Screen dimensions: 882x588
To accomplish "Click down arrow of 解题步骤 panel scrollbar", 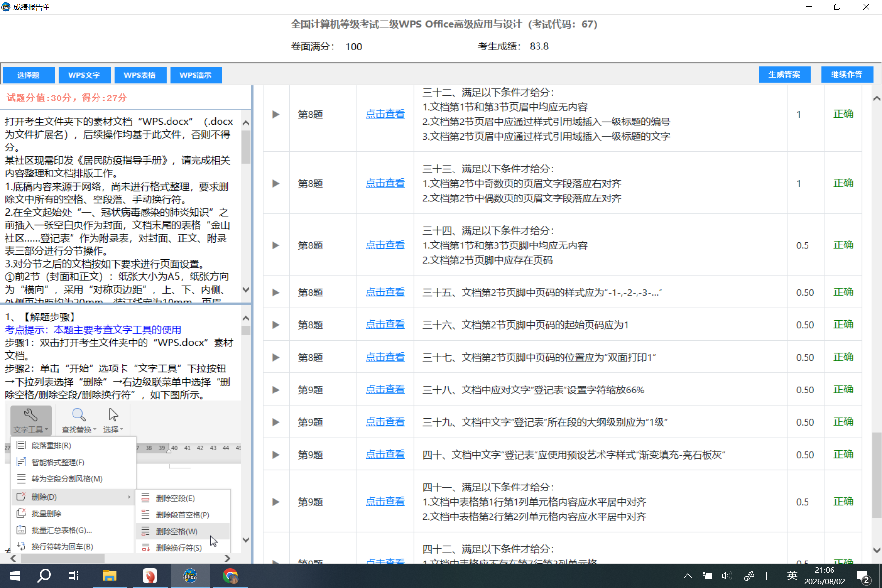I will point(246,539).
